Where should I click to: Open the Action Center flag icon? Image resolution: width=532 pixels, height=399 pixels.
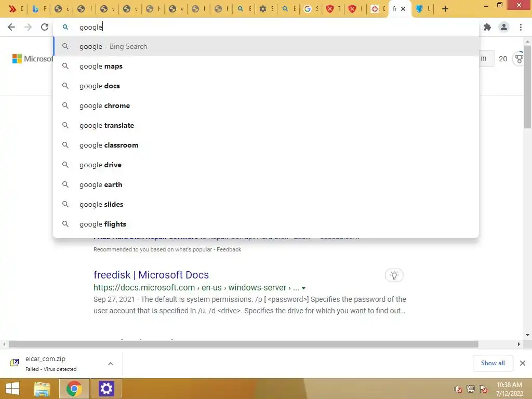coord(483,389)
